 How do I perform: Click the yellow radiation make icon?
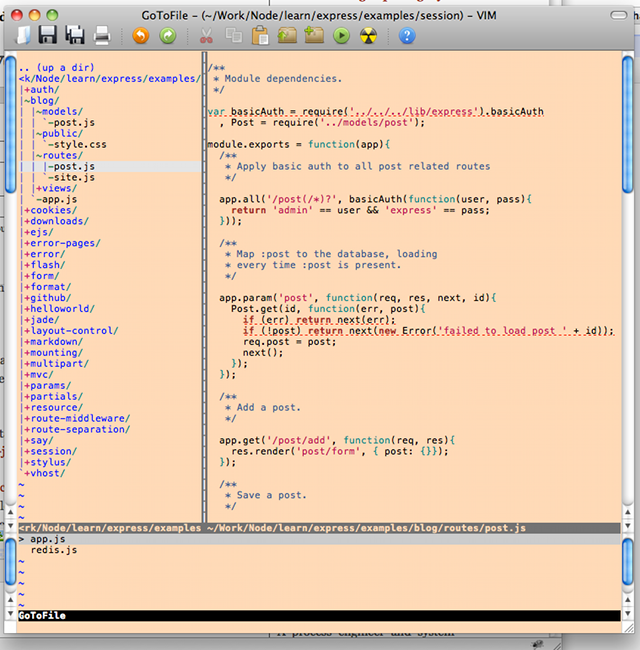[x=368, y=36]
